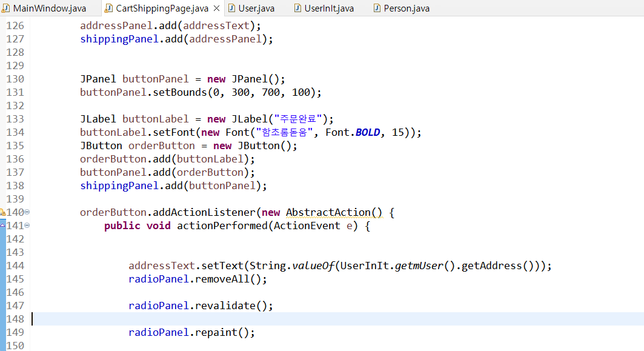Open the Person.java editor tab

[401, 8]
